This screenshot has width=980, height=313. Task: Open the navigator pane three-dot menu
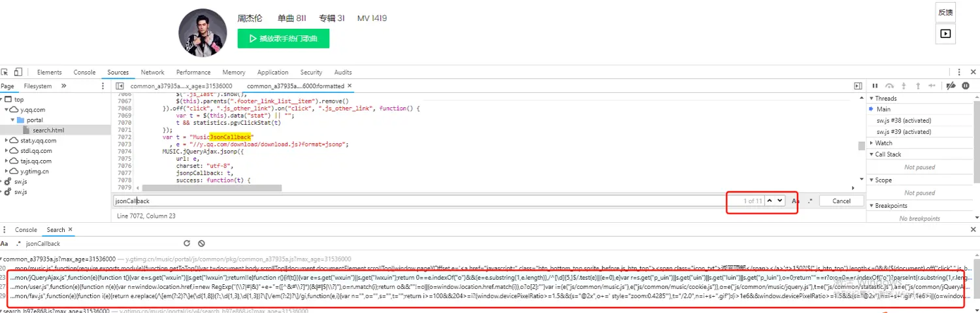103,86
